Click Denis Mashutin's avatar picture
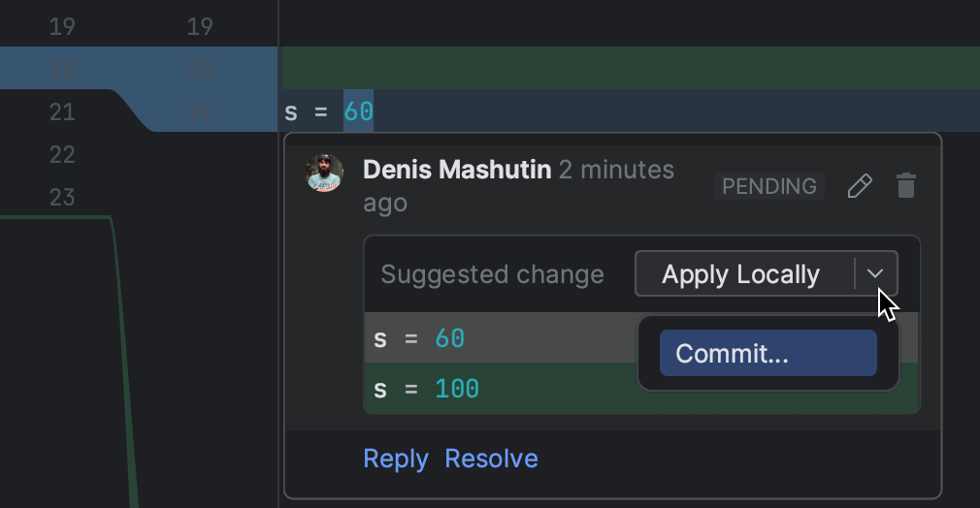The width and height of the screenshot is (980, 508). (325, 173)
